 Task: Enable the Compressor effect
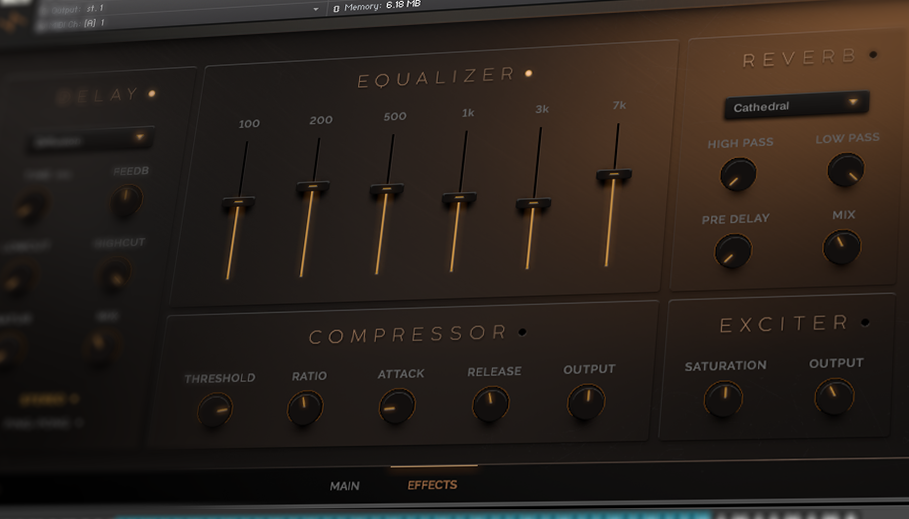pos(522,332)
